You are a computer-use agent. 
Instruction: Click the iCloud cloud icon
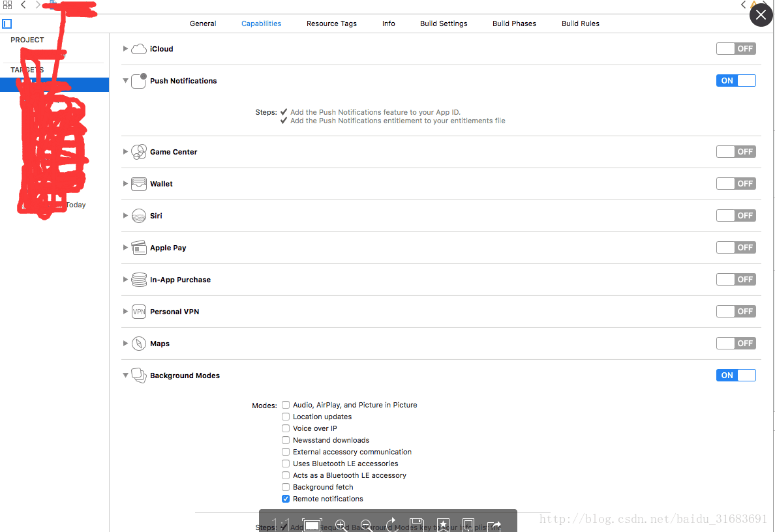(139, 48)
